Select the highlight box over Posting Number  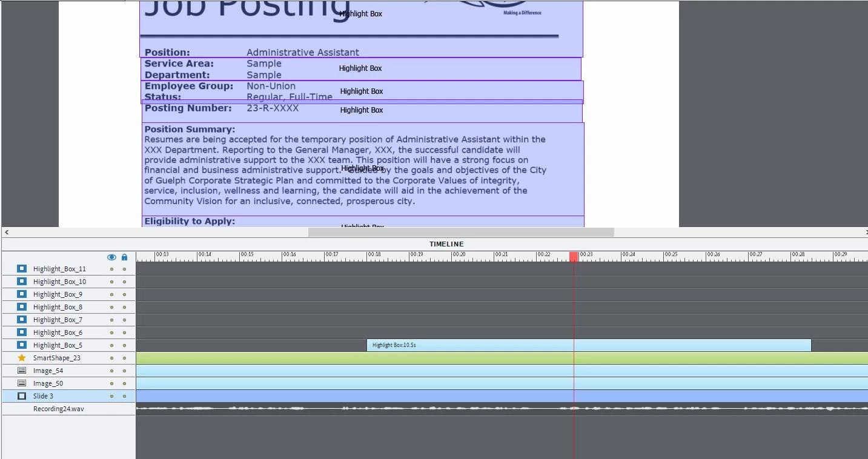[x=362, y=111]
